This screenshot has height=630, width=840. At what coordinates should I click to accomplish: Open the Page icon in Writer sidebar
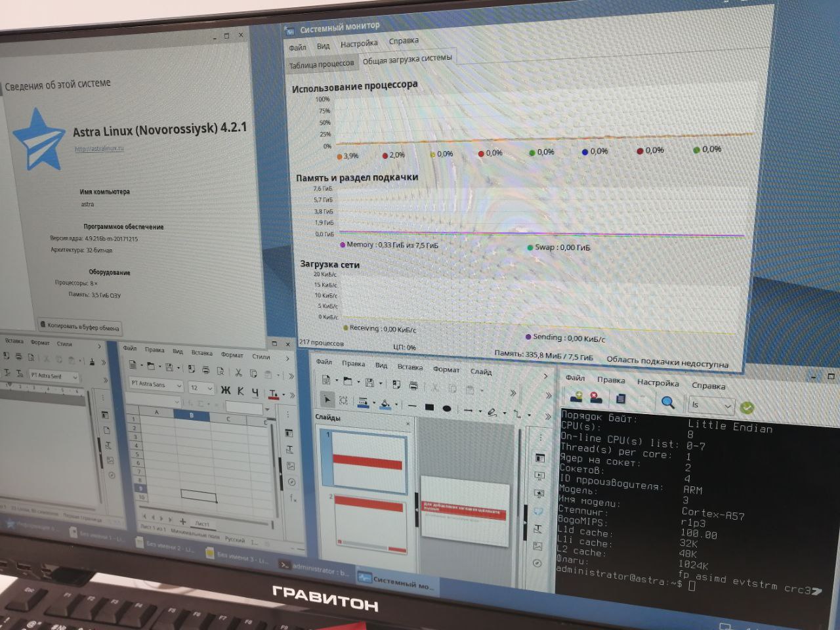point(106,430)
